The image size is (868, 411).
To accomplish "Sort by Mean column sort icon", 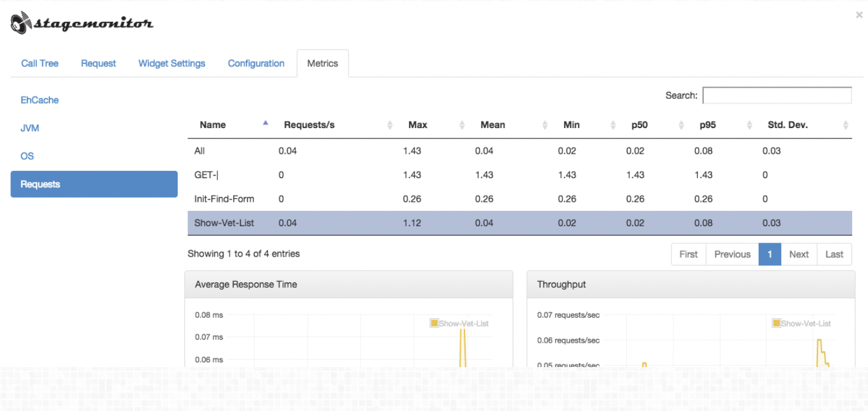I will [545, 125].
